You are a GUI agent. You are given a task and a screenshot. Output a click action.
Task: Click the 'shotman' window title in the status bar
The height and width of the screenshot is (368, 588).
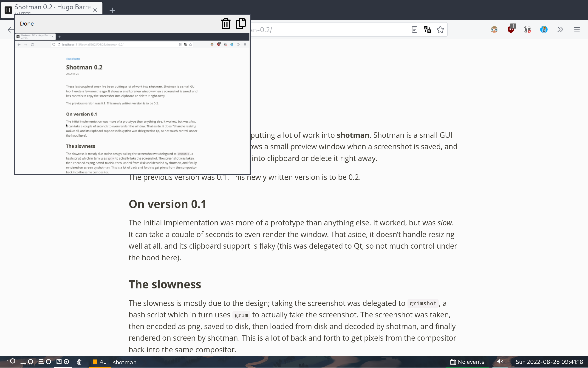coord(125,362)
